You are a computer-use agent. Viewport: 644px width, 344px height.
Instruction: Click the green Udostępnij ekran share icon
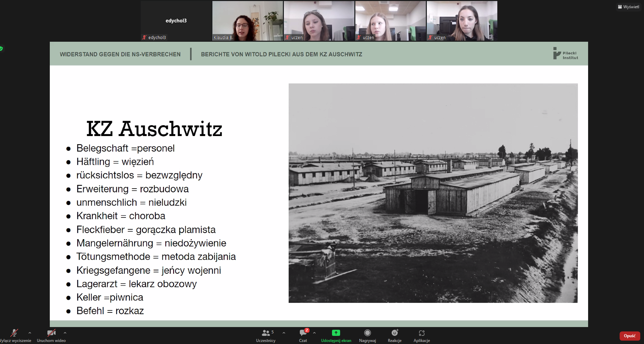point(336,333)
